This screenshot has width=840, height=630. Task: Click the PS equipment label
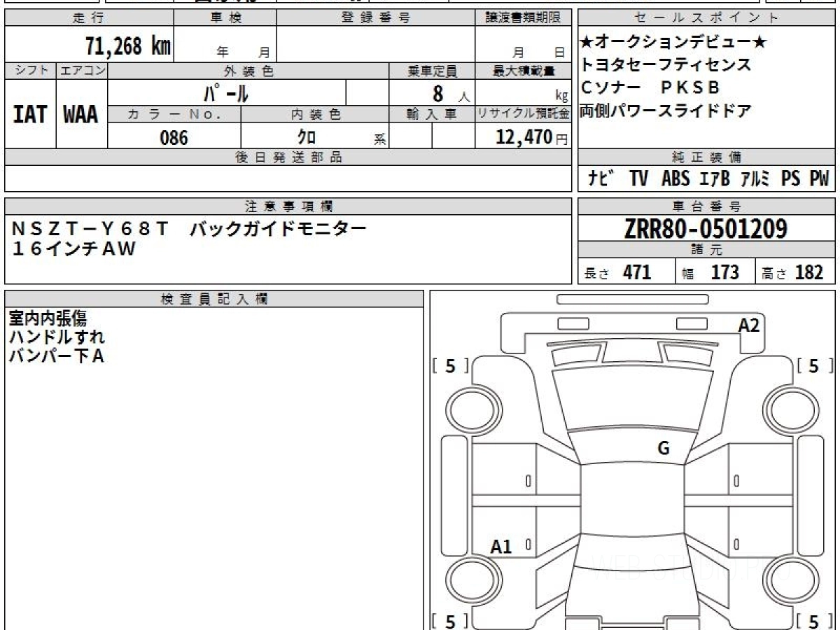tap(791, 178)
